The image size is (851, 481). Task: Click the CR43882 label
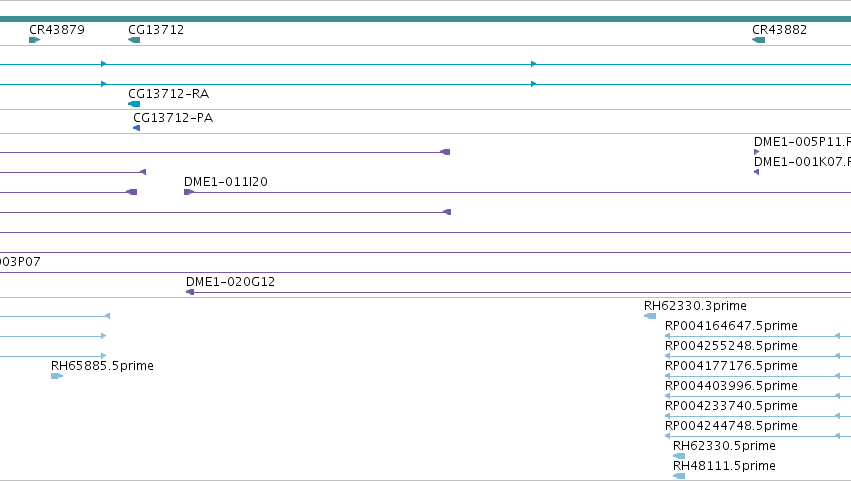click(x=779, y=30)
